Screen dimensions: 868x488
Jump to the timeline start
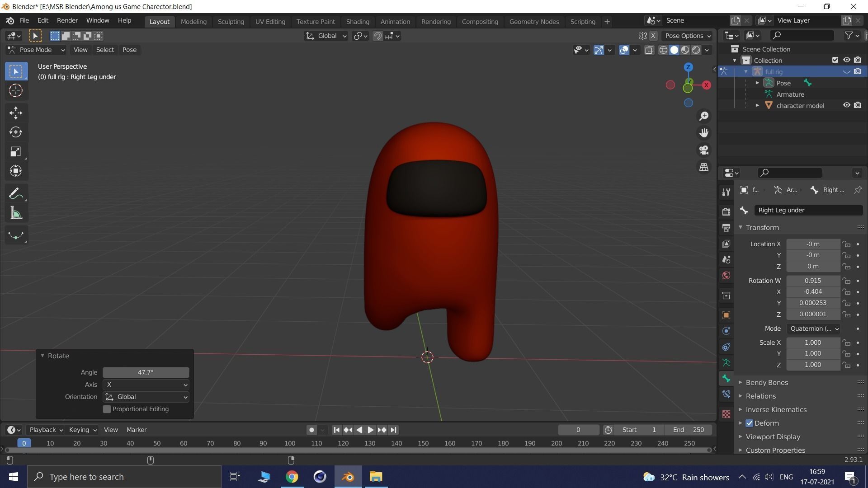point(336,430)
